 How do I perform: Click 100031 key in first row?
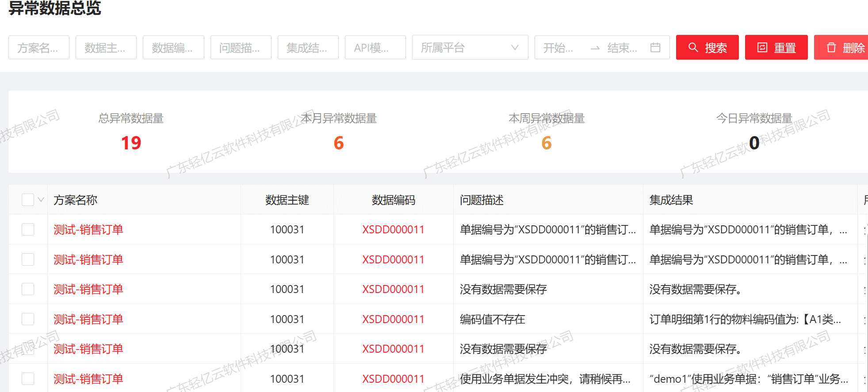(x=287, y=229)
